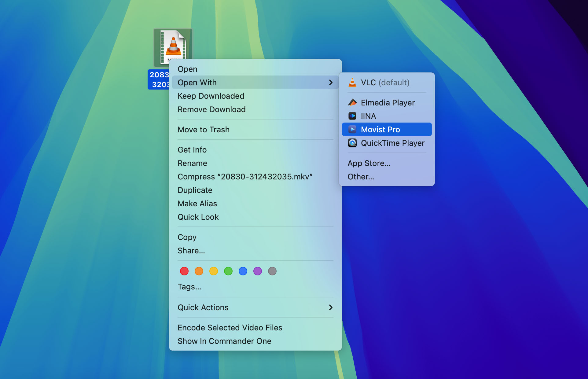Viewport: 588px width, 379px height.
Task: Open App Store… from submenu
Action: pos(369,163)
